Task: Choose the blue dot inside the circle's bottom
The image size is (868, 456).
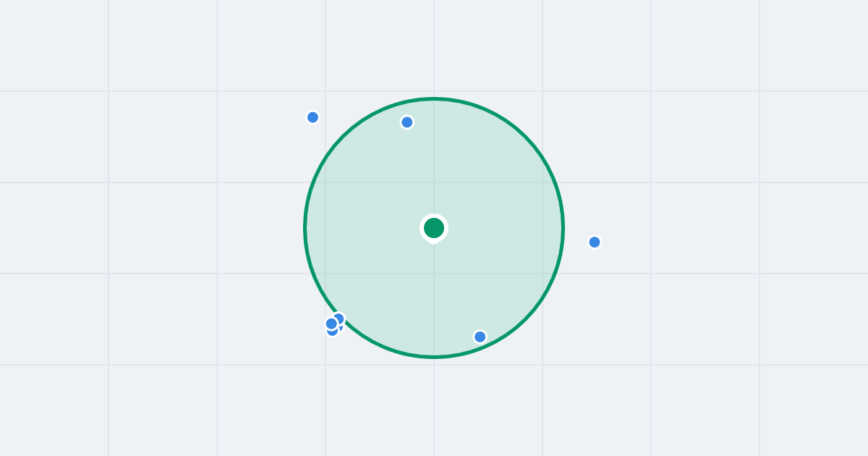Action: [480, 337]
